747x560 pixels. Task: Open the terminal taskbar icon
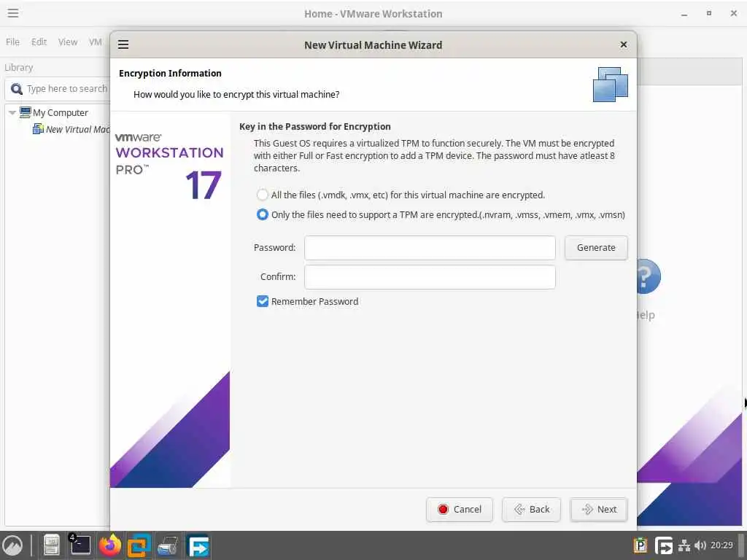(x=80, y=545)
